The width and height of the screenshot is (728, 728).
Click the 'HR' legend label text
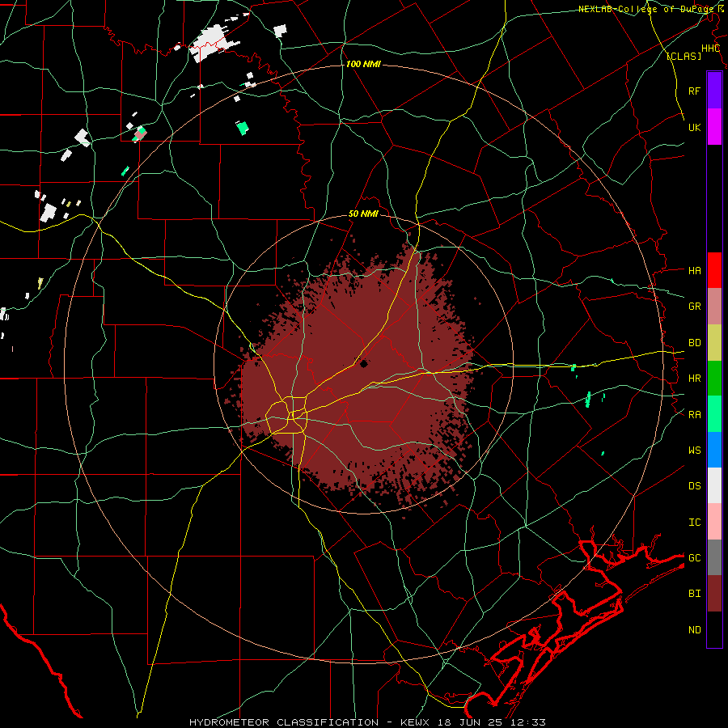694,379
